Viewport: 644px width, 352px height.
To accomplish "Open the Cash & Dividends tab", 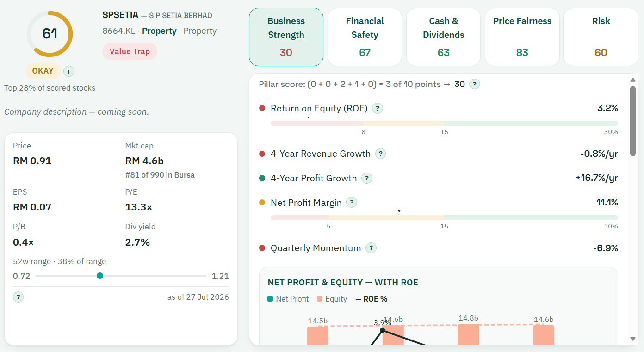I will (443, 37).
